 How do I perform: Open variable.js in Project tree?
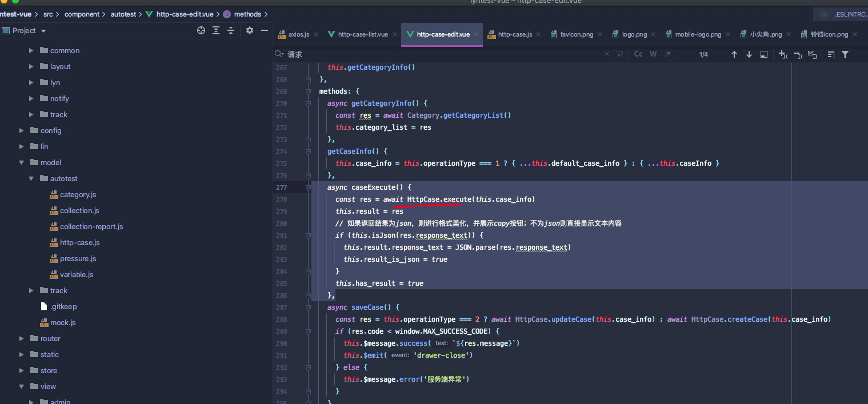coord(77,274)
